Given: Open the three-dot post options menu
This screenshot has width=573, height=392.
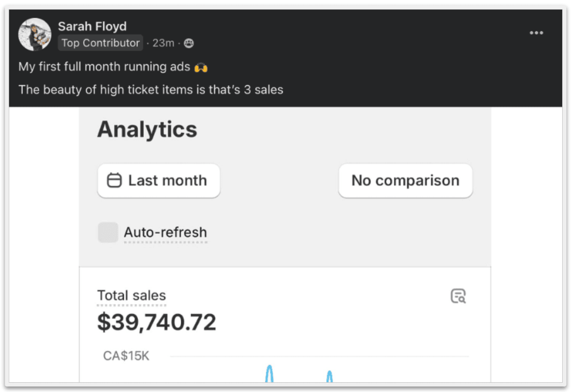Looking at the screenshot, I should coord(536,33).
